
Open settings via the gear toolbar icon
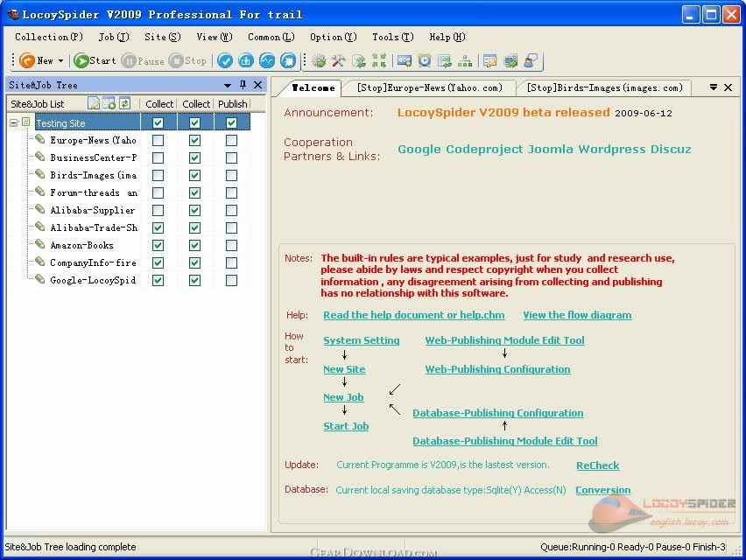pyautogui.click(x=319, y=61)
